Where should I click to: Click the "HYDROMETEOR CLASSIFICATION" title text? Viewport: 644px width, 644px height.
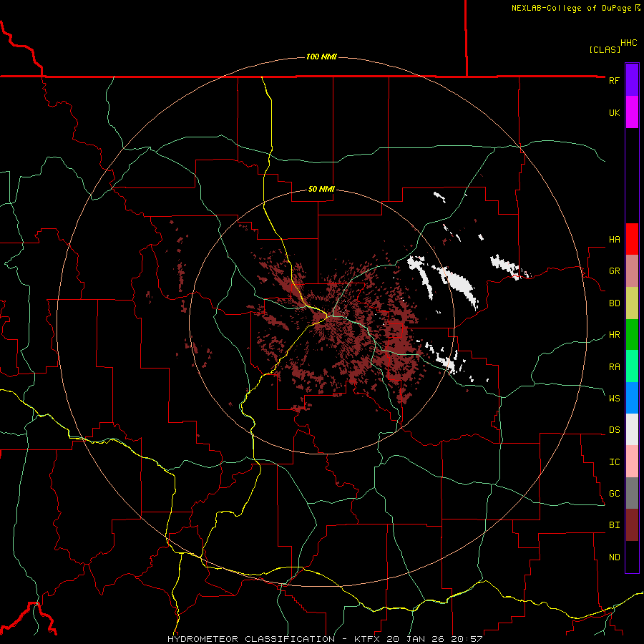251,639
